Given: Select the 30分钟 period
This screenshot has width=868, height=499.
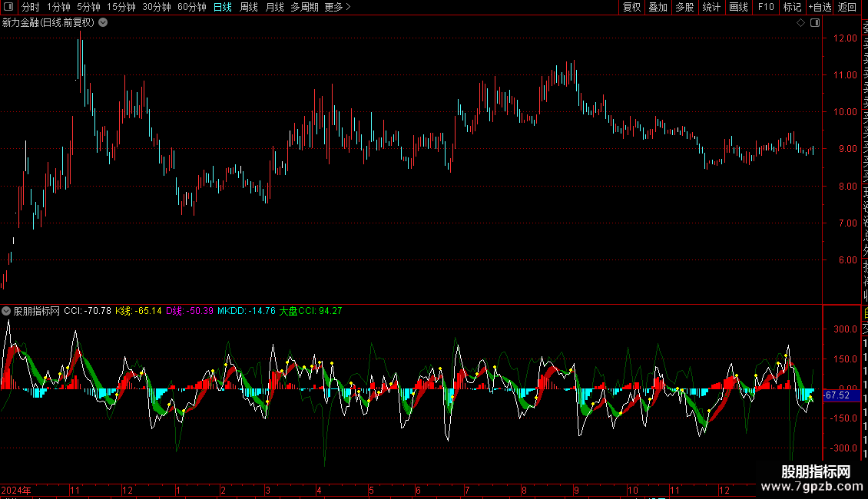Looking at the screenshot, I should coord(156,7).
